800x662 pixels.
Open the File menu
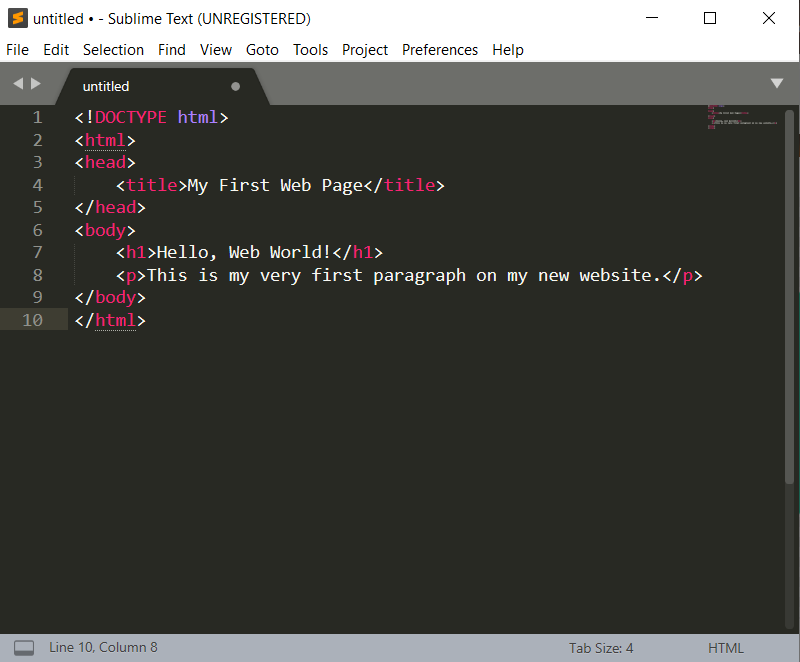(18, 49)
